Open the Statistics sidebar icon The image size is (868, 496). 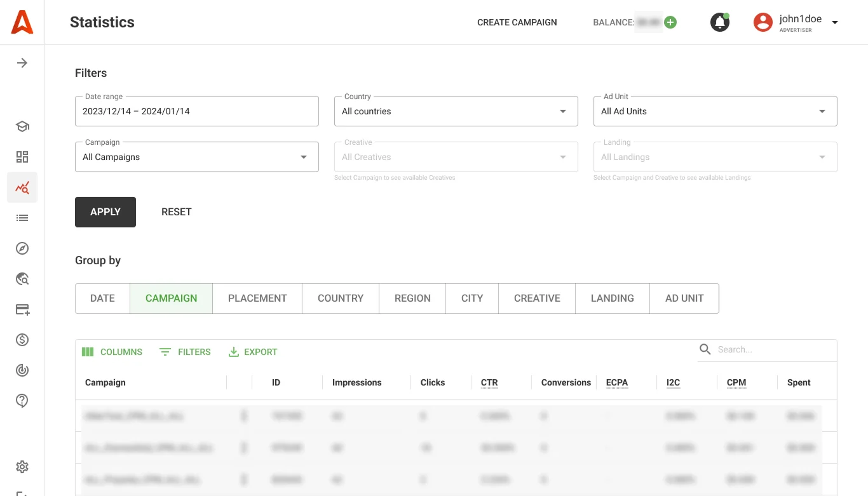[22, 187]
